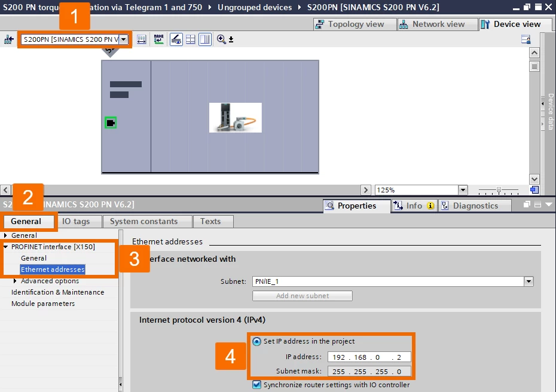This screenshot has height=392, width=556.
Task: Click the Device data side tab
Action: point(551,111)
